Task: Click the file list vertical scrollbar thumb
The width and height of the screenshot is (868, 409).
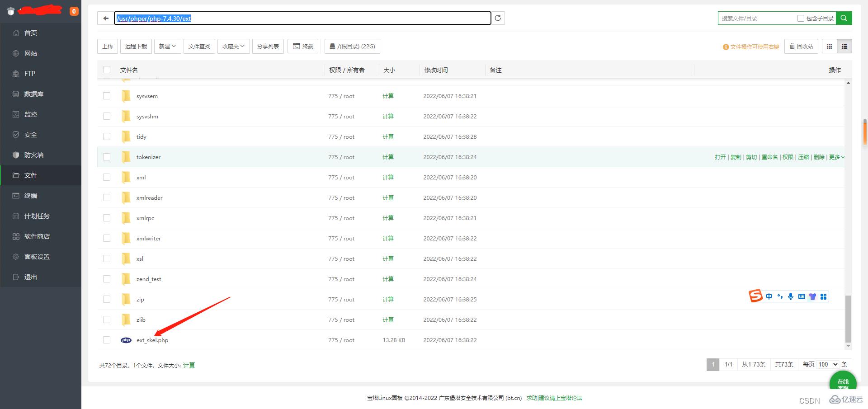Action: click(848, 319)
